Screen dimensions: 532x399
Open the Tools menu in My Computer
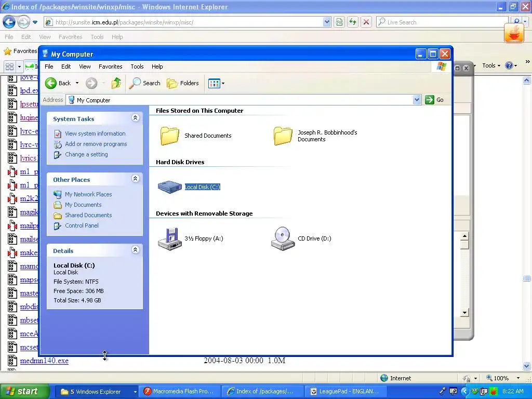[137, 66]
